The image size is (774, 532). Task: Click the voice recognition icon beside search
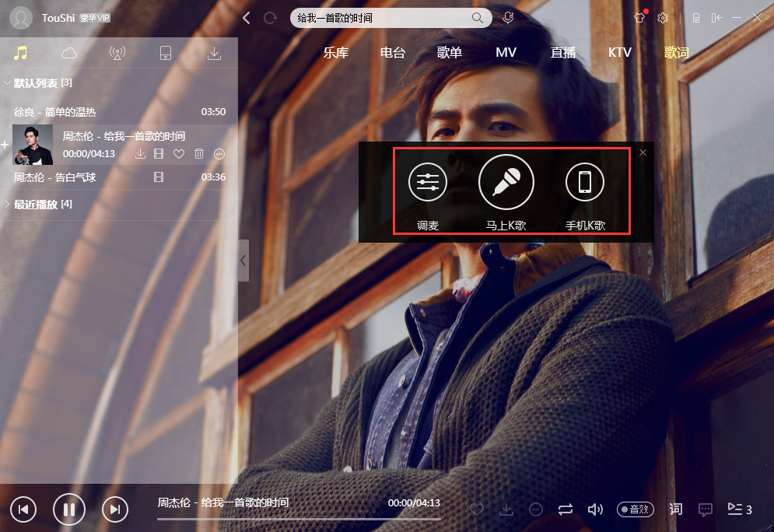click(508, 18)
